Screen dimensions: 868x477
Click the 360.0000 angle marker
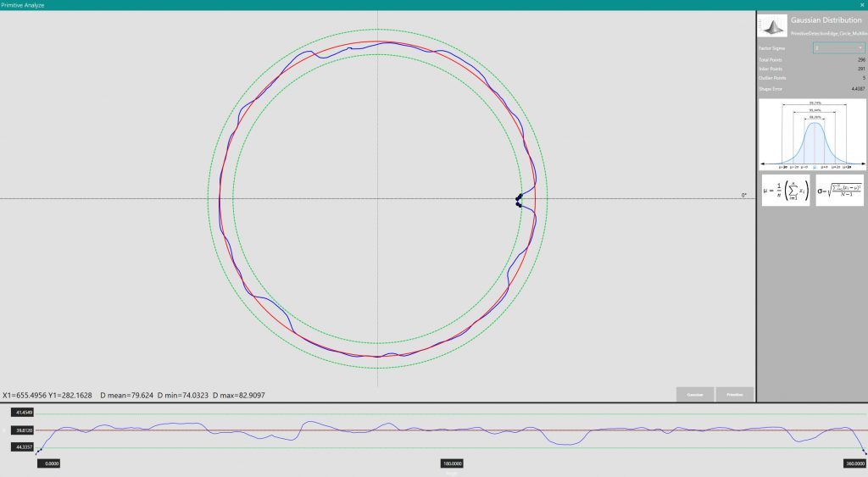click(x=850, y=463)
